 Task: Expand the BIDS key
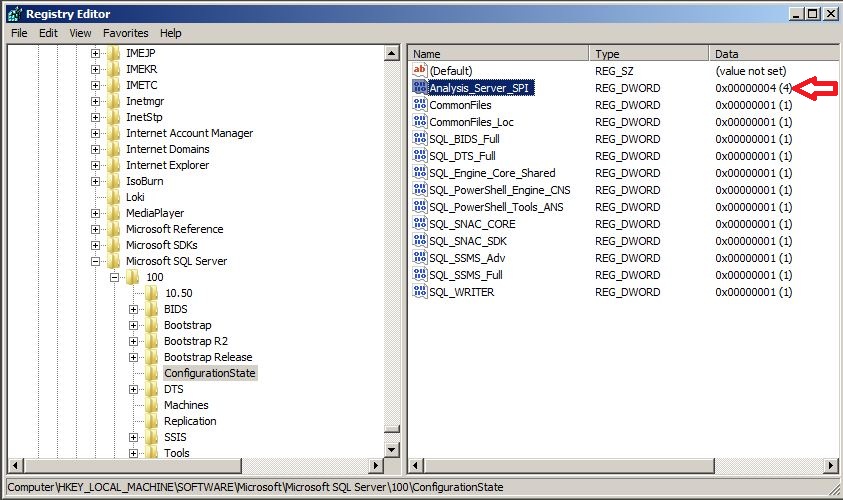[x=133, y=310]
